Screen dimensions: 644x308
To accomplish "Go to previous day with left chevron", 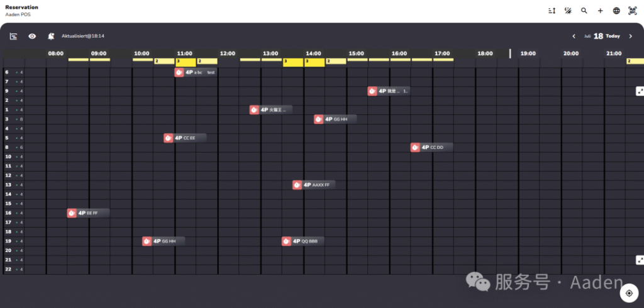I will (574, 36).
